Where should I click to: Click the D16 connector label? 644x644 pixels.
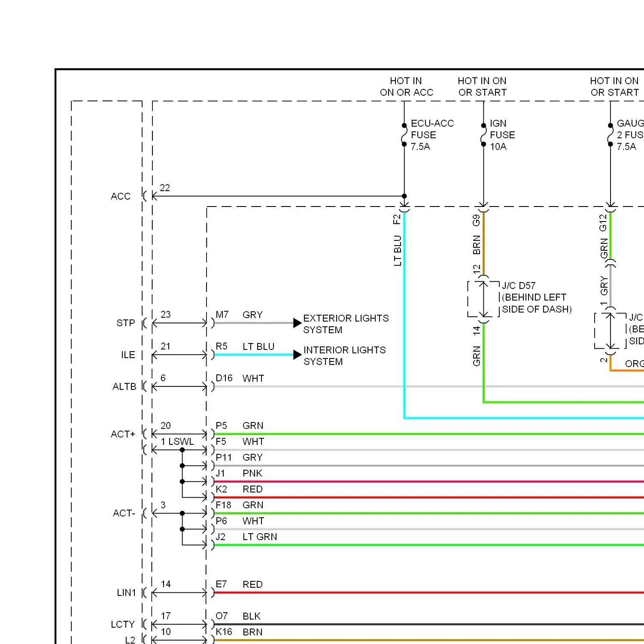(224, 378)
